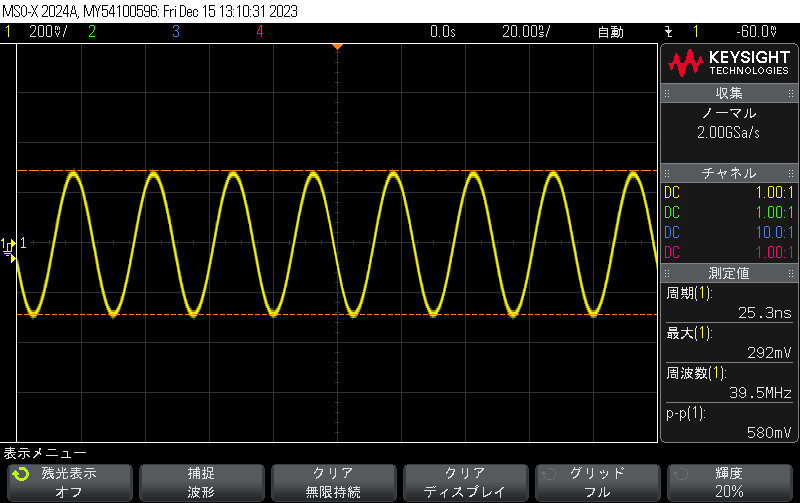Toggle the pink channel 4 indicator
Image resolution: width=800 pixels, height=503 pixels.
(259, 32)
